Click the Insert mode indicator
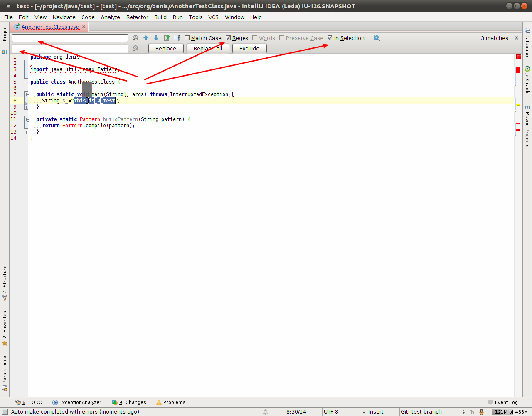The height and width of the screenshot is (416, 532). point(376,412)
